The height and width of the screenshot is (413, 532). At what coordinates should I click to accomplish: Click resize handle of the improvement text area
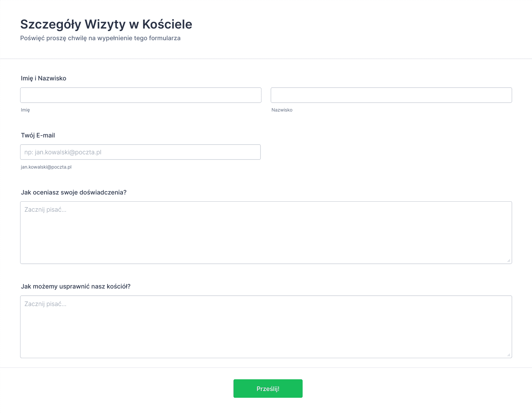[x=509, y=355]
